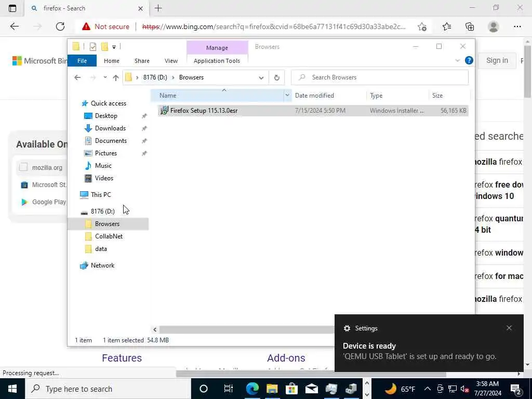Show hidden system tray icons
The width and height of the screenshot is (532, 399).
tap(428, 389)
